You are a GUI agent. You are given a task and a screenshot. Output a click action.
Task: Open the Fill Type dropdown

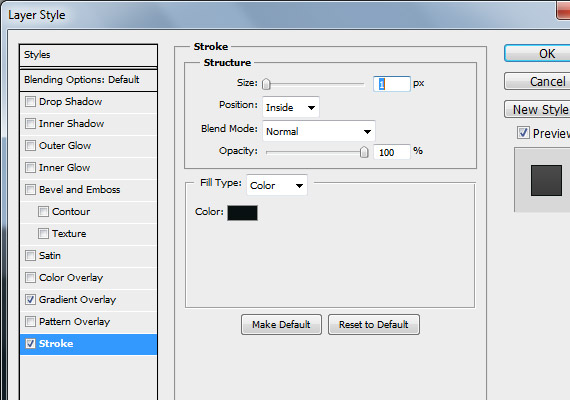(277, 185)
